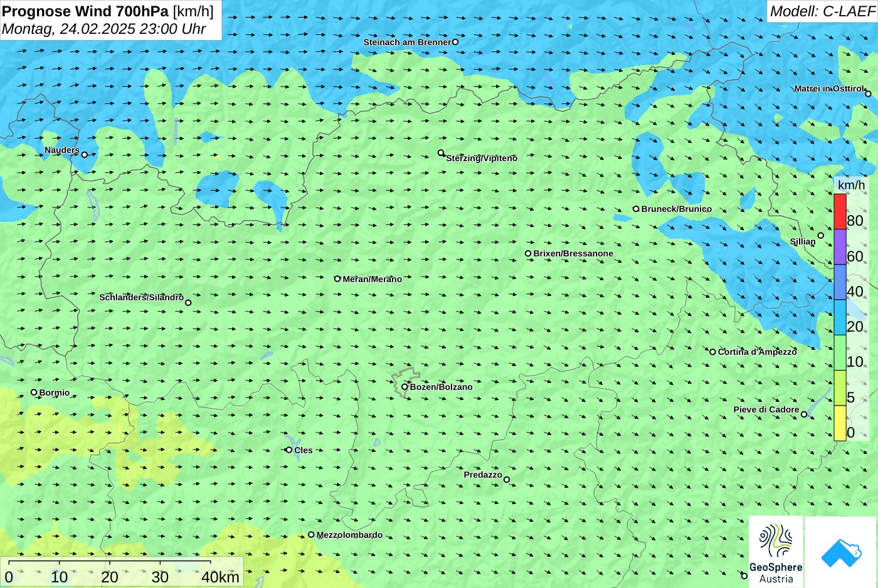The image size is (878, 588).
Task: Select the 'Pieve di Cadore' city label
Action: tap(766, 409)
